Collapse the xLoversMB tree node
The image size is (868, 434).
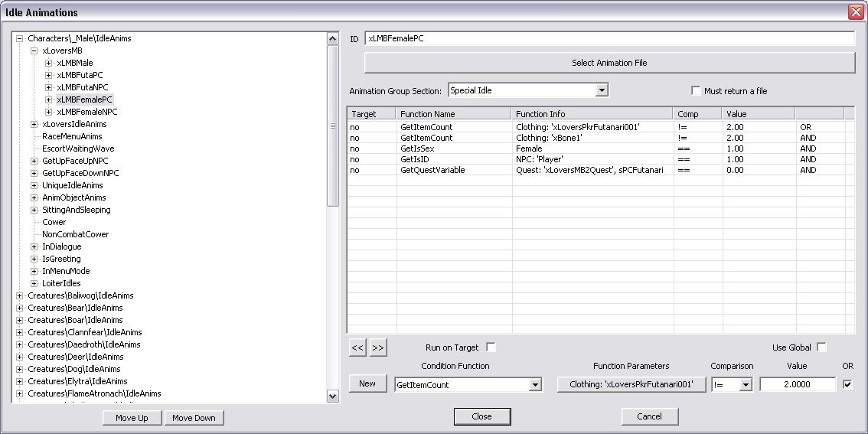[34, 51]
